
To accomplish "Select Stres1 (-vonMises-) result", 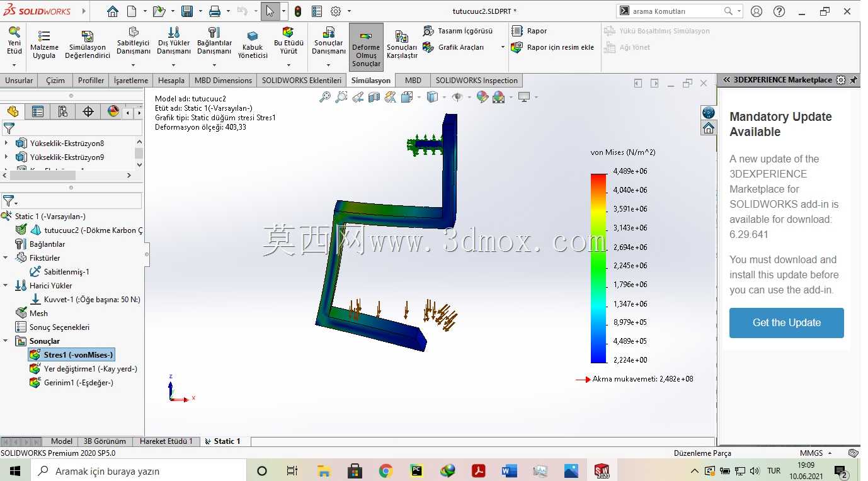I will [72, 355].
